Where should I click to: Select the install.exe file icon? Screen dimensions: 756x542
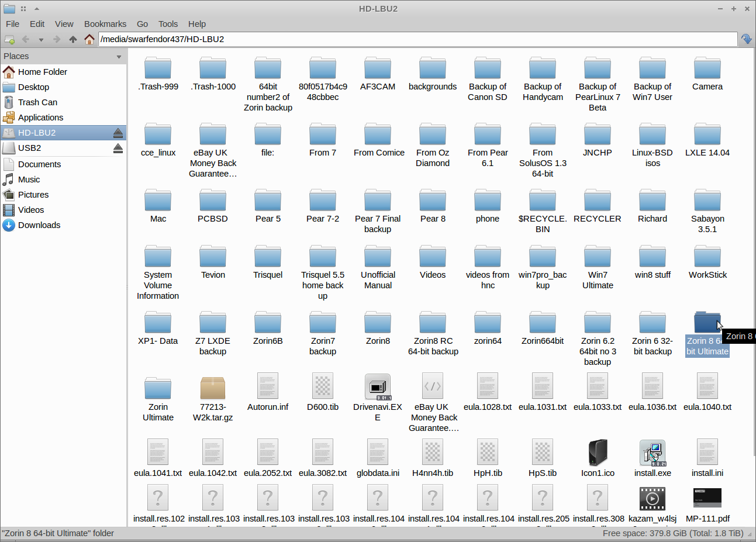[x=653, y=453]
